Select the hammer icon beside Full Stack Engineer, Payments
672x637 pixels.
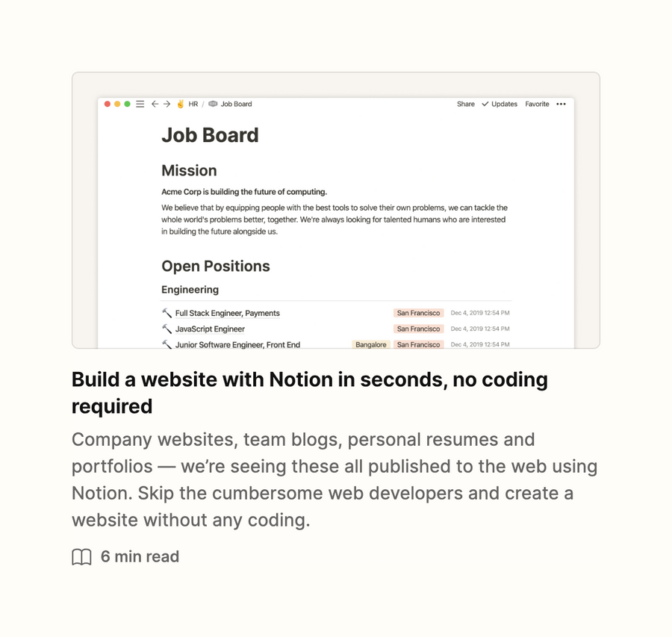click(x=167, y=313)
